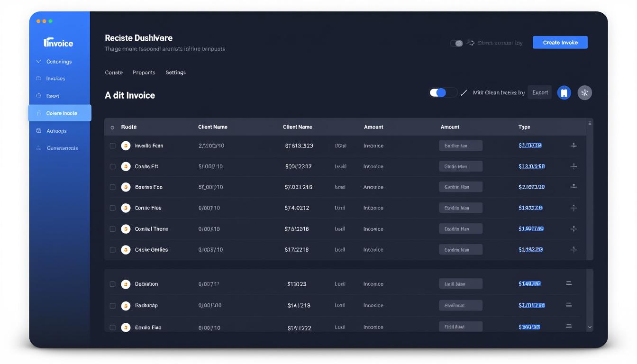Tick the checkbox for Comlic Flou row

[112, 208]
